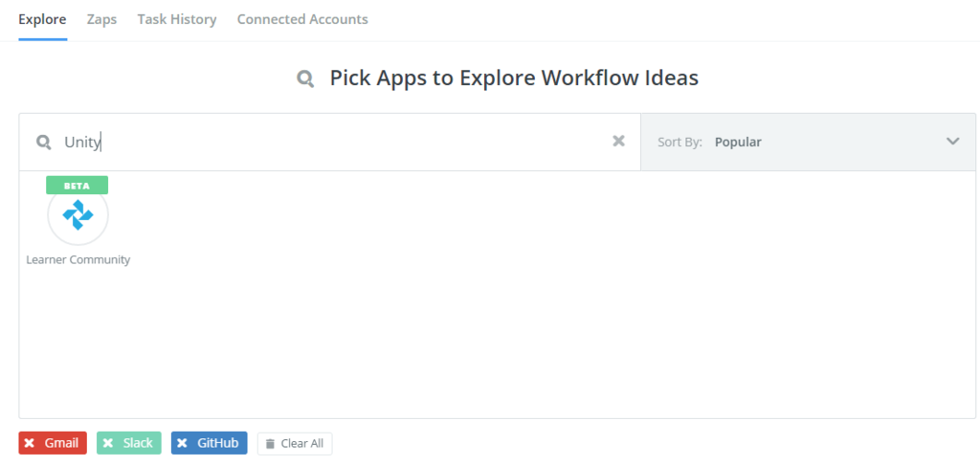Remove the GitHub filter via its X icon
Screen dimensions: 980x466
(182, 443)
